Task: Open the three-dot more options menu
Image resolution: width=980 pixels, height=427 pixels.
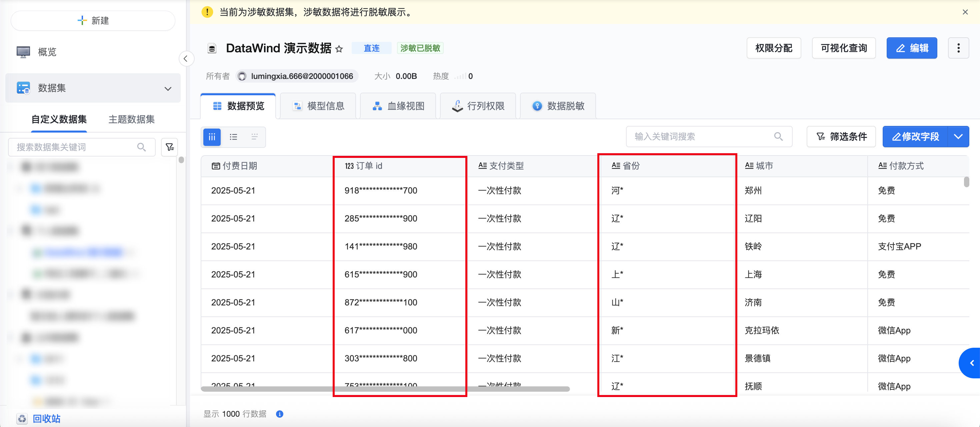Action: 958,48
